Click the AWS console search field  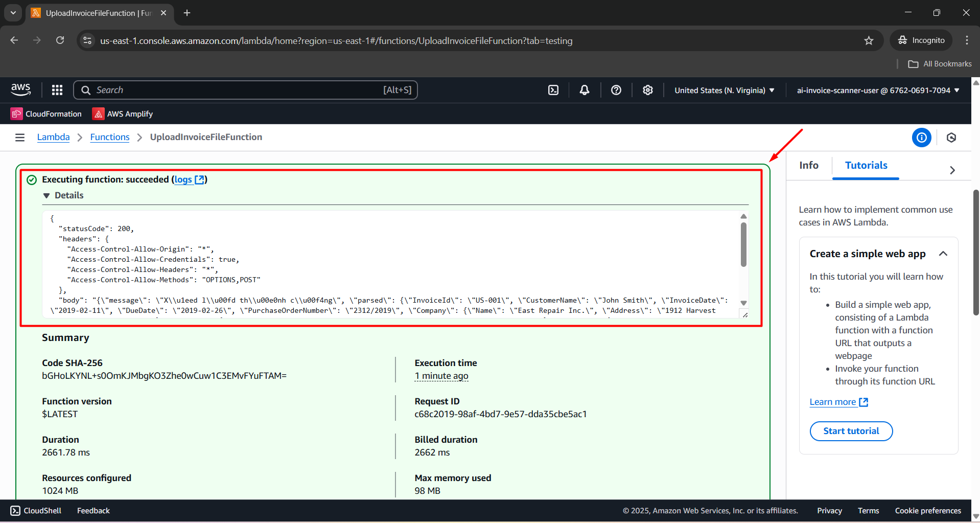pos(245,90)
